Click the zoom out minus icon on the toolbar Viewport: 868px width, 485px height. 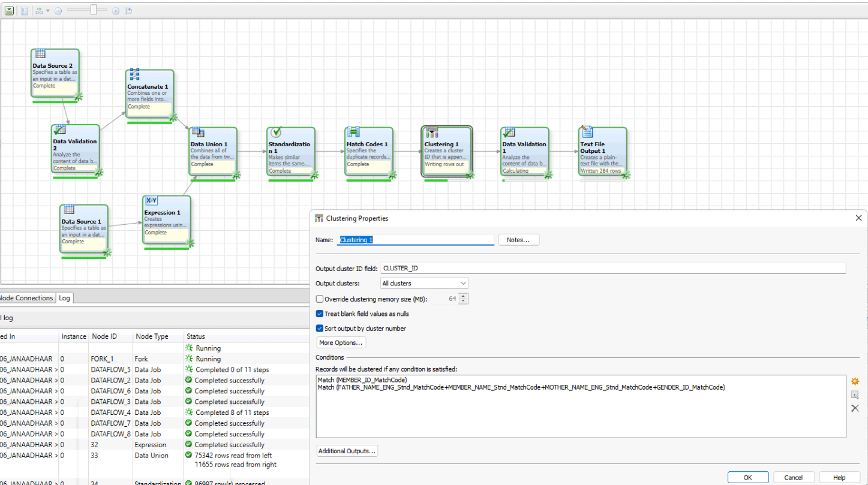[58, 10]
